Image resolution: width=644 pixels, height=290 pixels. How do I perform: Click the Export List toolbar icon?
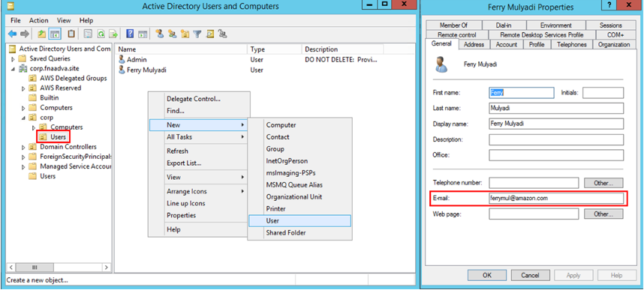point(113,34)
